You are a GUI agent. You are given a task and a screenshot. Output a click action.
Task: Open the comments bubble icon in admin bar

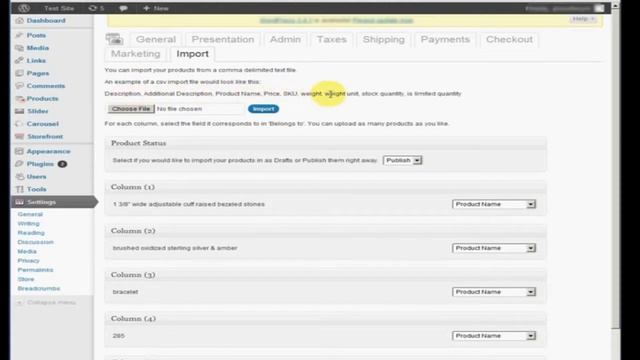point(123,8)
